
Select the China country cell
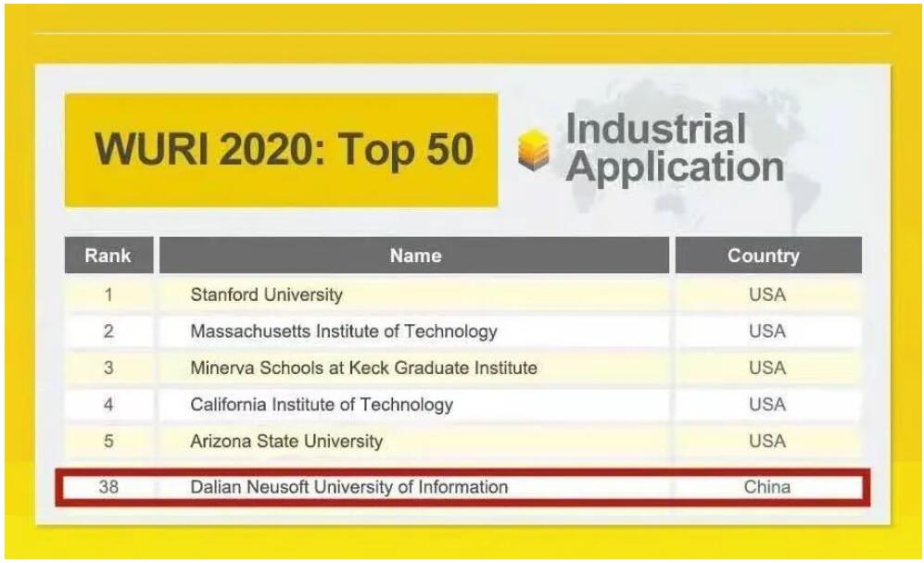tap(767, 487)
